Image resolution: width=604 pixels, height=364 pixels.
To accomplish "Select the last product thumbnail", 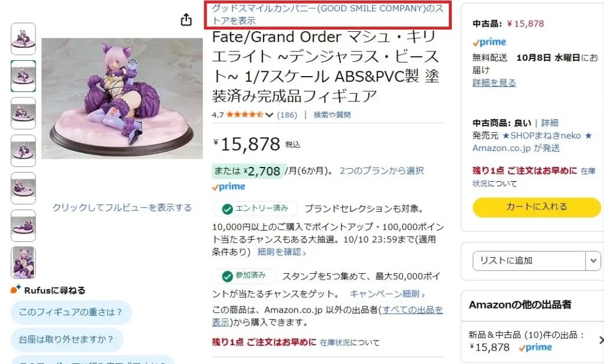I will [x=23, y=263].
